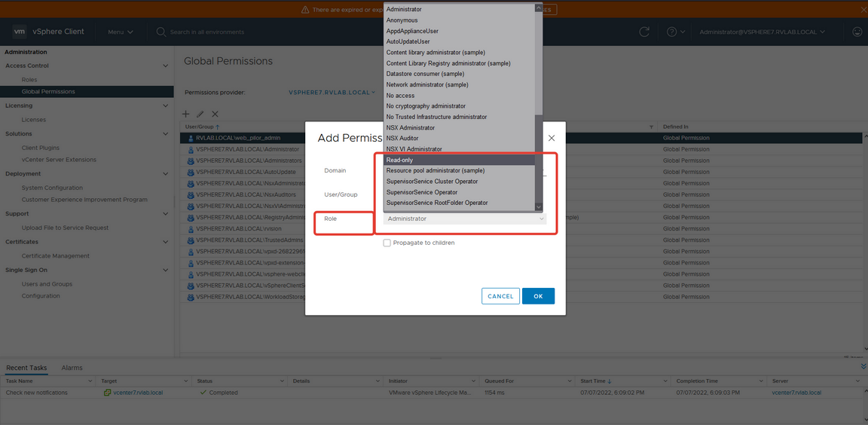The image size is (868, 425).
Task: Select No cryptography administrator role
Action: (459, 105)
